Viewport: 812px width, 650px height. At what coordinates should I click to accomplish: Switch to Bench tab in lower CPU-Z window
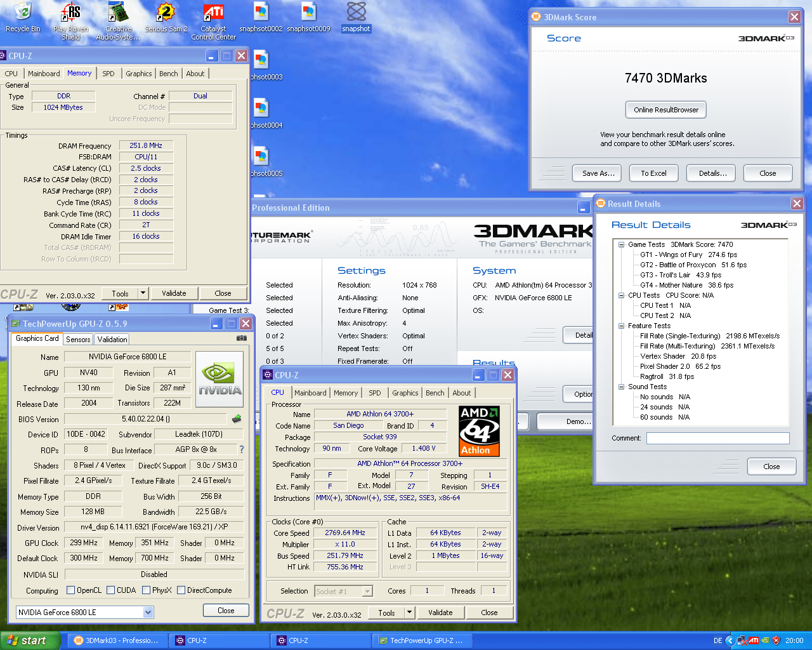pos(435,393)
